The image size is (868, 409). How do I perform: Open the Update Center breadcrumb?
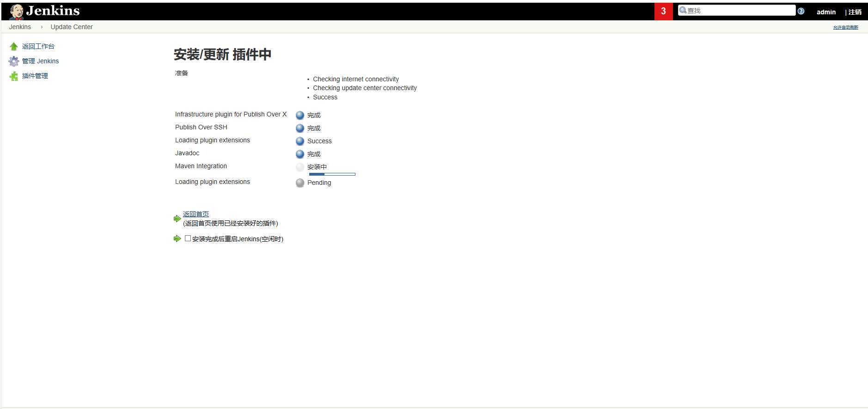tap(72, 27)
